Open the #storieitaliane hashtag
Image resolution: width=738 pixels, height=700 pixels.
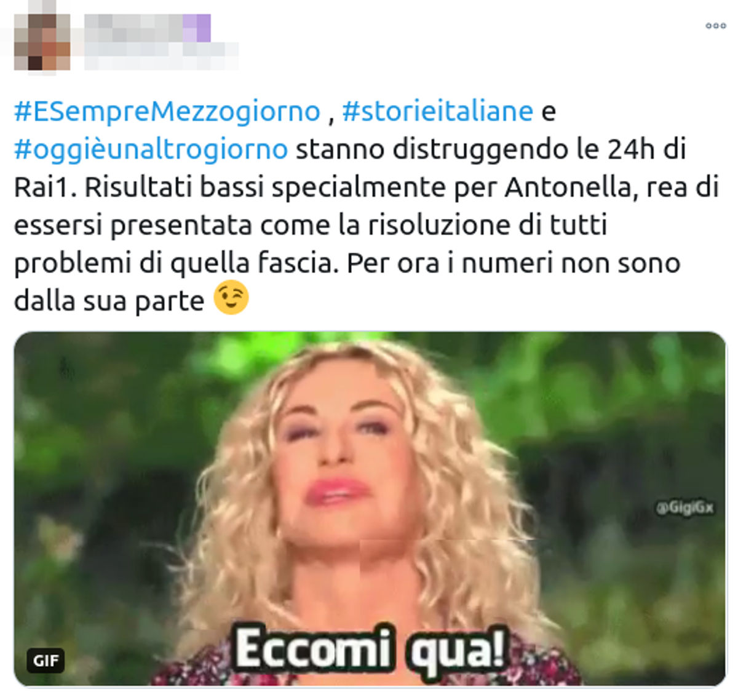click(437, 111)
